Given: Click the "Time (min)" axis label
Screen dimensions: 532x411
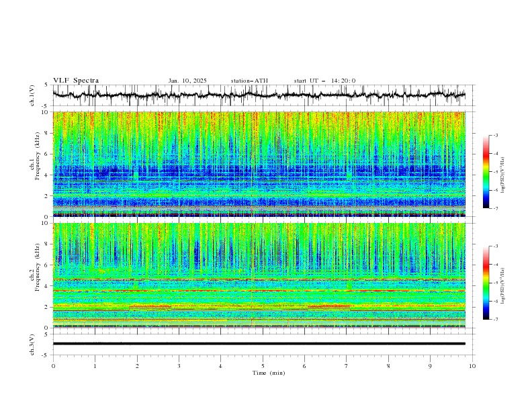Looking at the screenshot, I should point(269,373).
